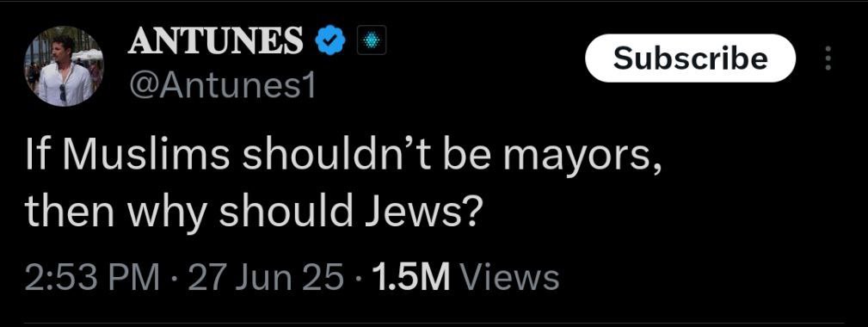
Task: Expand post options via the ellipsis
Action: click(x=828, y=59)
